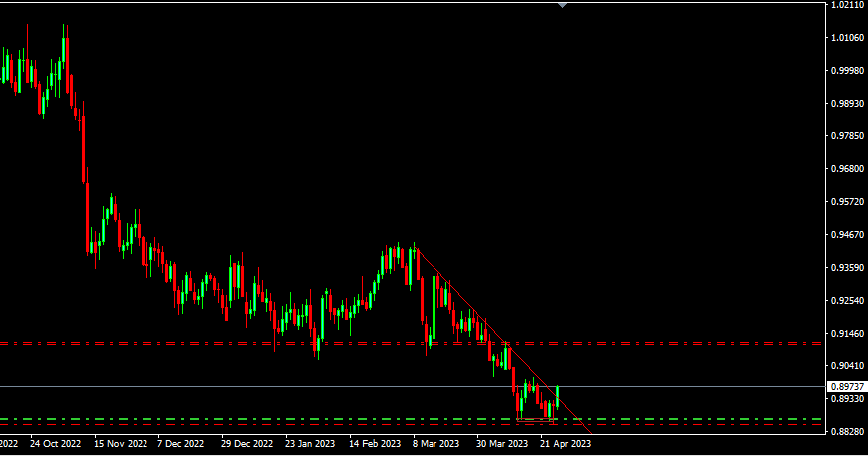This screenshot has height=456, width=868.
Task: Click the 8 Mar 2023 date label
Action: (435, 444)
